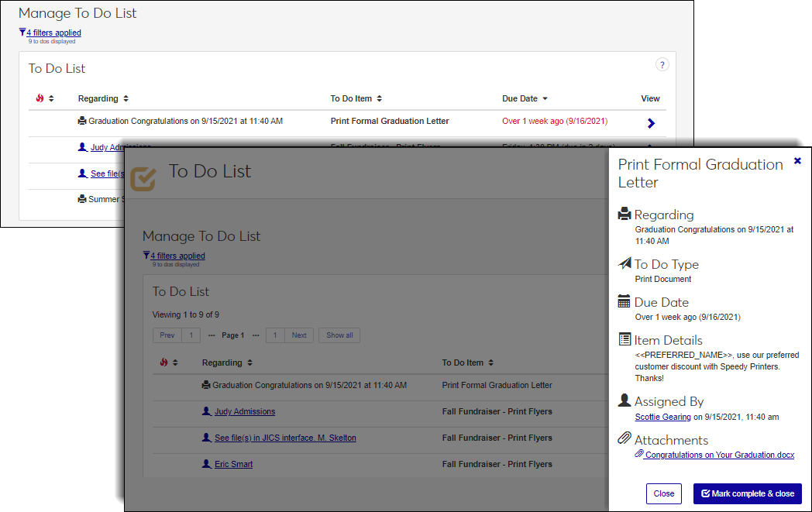
Task: Close the detail panel with X icon
Action: pyautogui.click(x=797, y=161)
